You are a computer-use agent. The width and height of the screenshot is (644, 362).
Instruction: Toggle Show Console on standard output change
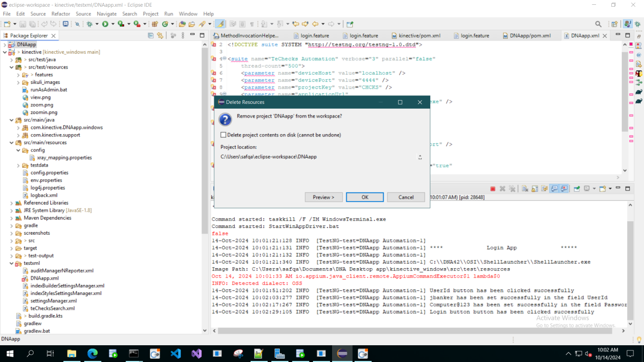click(554, 189)
